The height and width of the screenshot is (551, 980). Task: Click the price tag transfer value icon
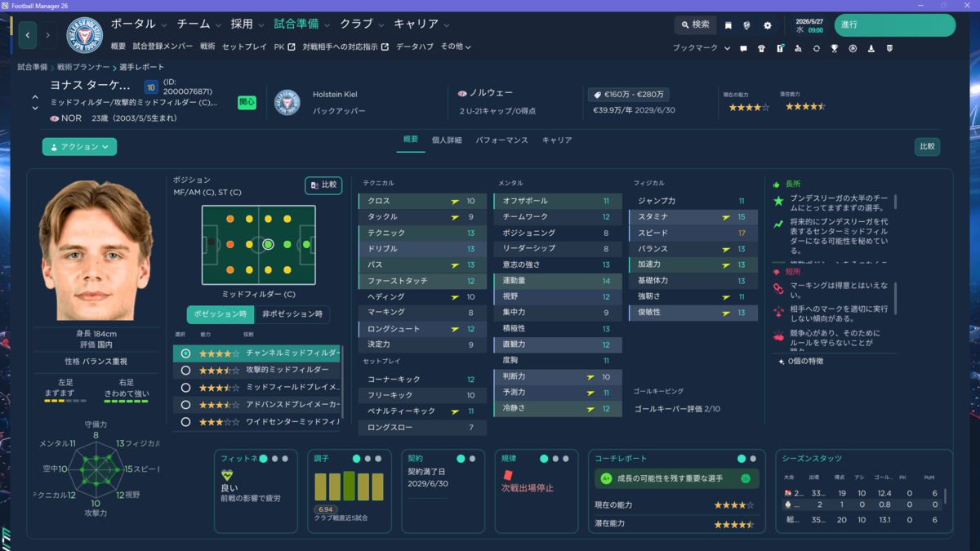(597, 94)
